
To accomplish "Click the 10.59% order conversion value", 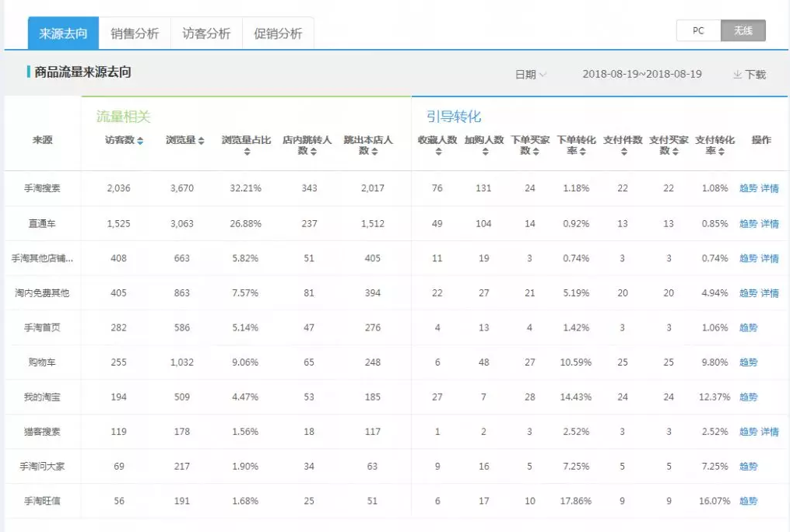I will click(576, 362).
